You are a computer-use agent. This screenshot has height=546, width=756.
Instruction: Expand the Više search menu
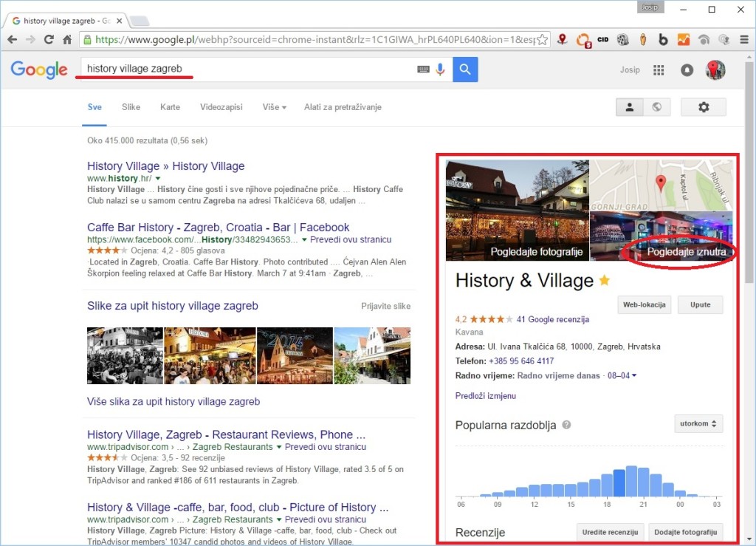tap(275, 107)
